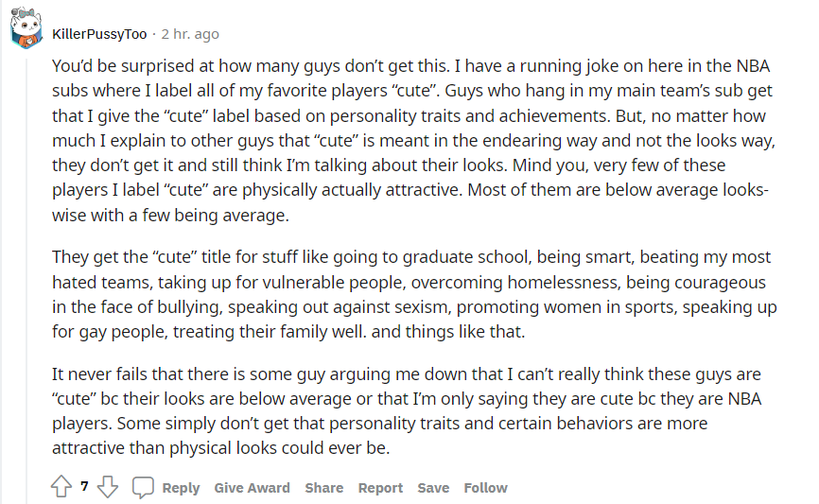
Task: Upvote the KillerPussyToo comment
Action: pos(61,487)
